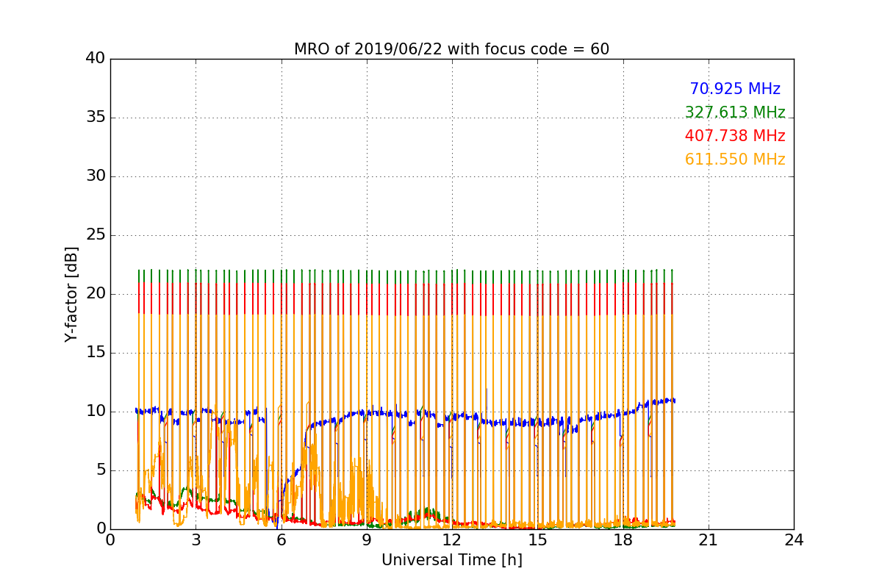
Task: Click the red '407.738 MHz' legend label
Action: point(735,136)
